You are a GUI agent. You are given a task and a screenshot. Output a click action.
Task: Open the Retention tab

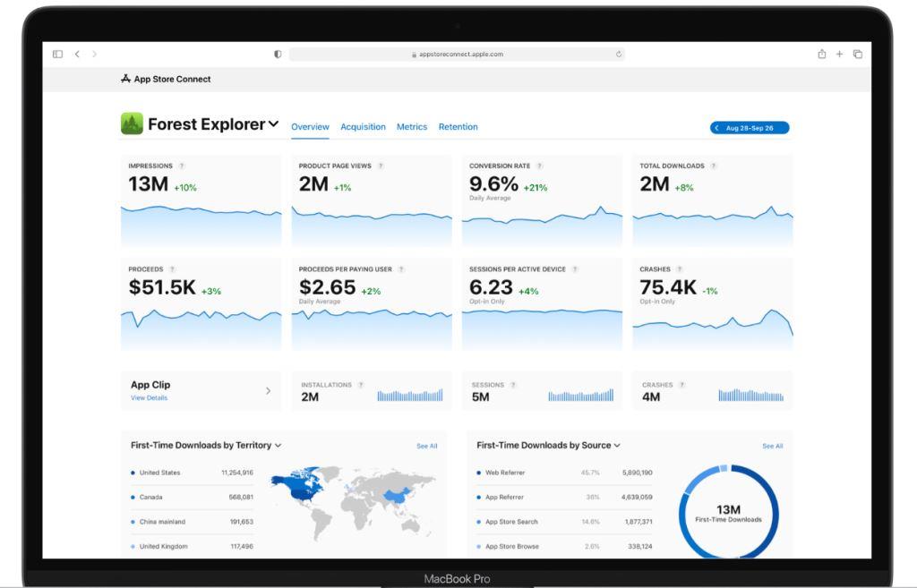point(458,127)
